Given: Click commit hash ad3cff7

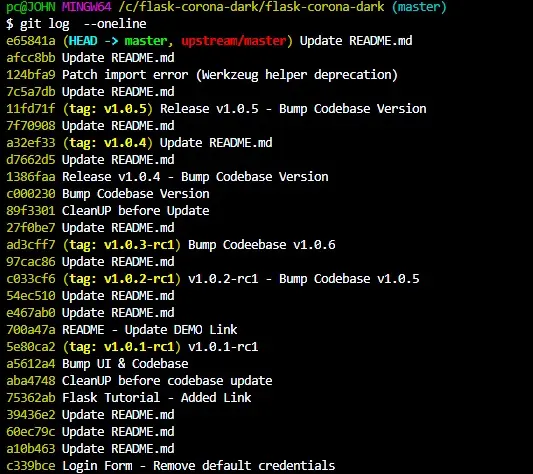Looking at the screenshot, I should pos(31,245).
